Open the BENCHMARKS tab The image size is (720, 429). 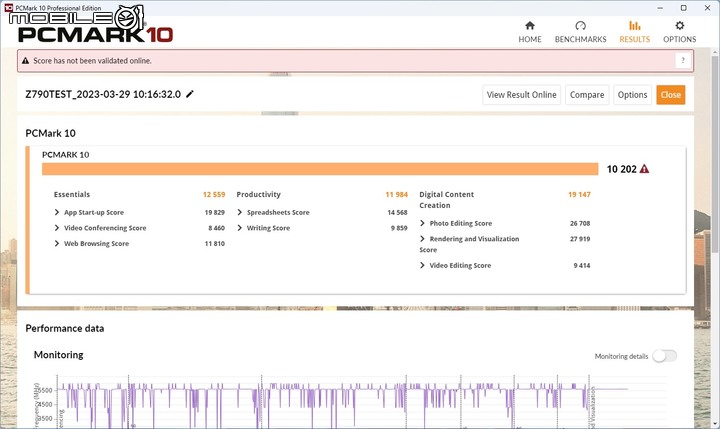(580, 32)
